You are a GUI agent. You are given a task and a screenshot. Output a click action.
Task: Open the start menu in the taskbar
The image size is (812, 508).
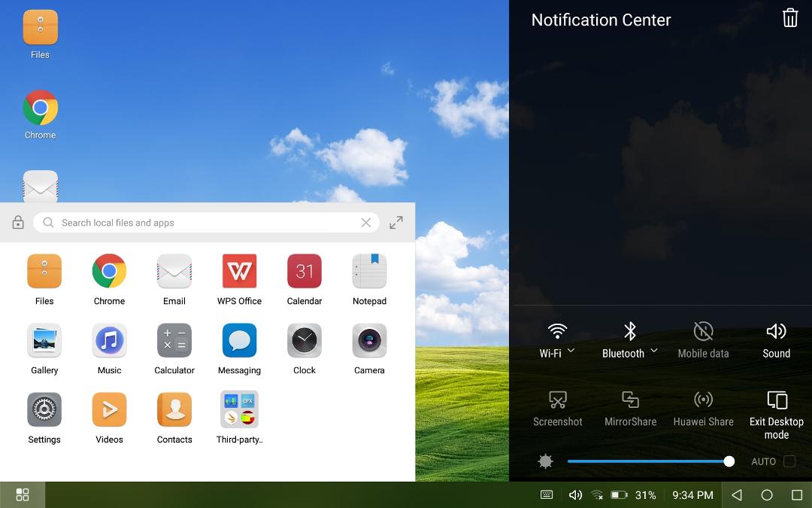point(23,494)
